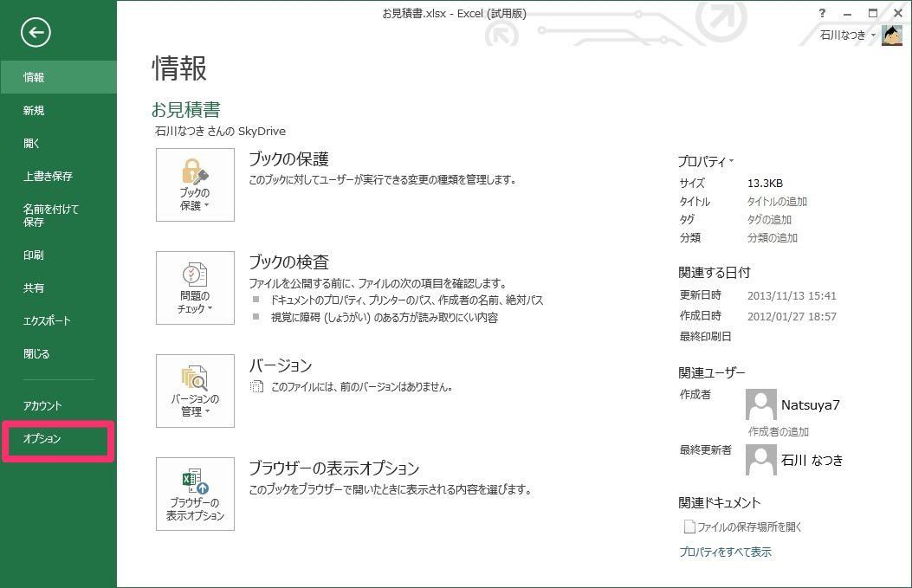Image resolution: width=912 pixels, height=588 pixels.
Task: Expand the プロパティ dropdown header
Action: pyautogui.click(x=706, y=161)
